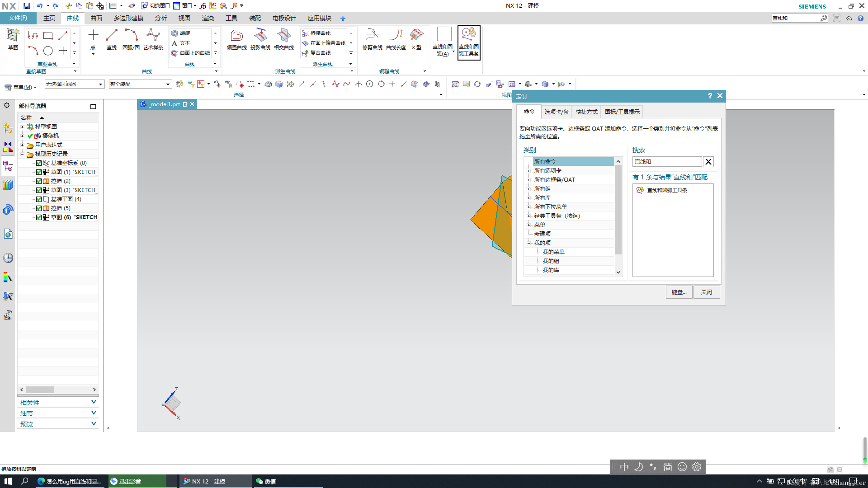Collapse the 模型历史记录 tree node
The width and height of the screenshot is (868, 488).
[22, 154]
